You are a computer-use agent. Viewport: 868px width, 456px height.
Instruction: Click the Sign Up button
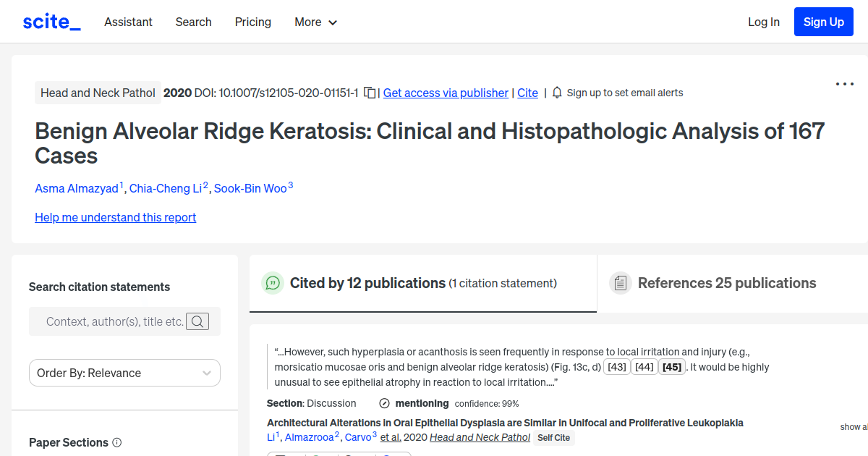click(823, 21)
